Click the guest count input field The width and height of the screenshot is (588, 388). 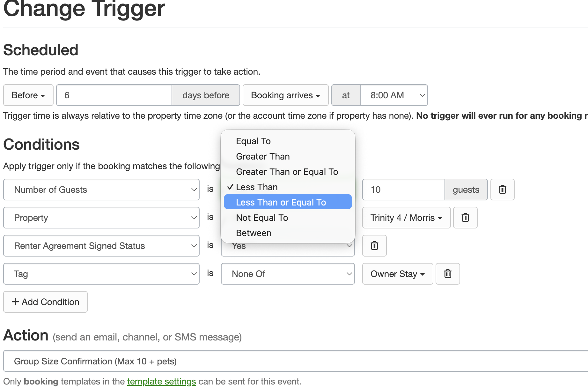(x=403, y=190)
